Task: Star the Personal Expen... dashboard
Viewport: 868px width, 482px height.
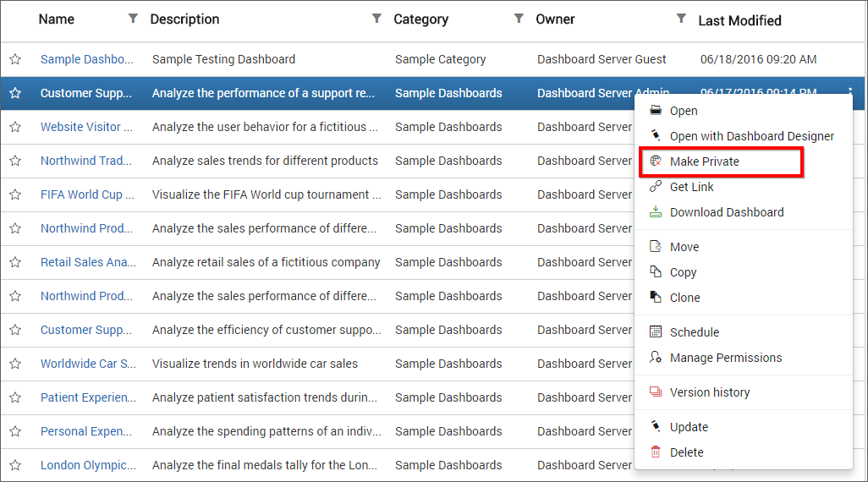Action: tap(15, 431)
